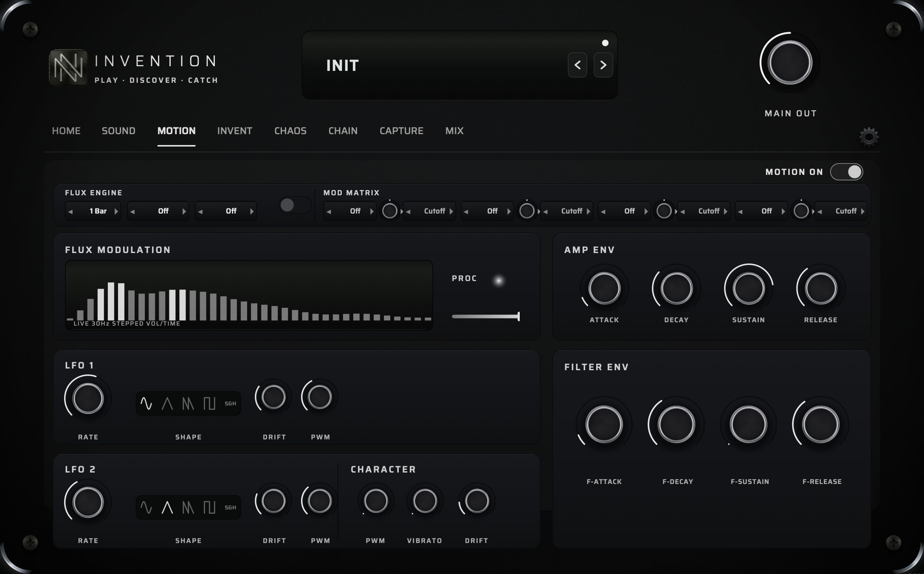Open first Mod Matrix Cutoff destination selector
Image resolution: width=924 pixels, height=574 pixels.
pyautogui.click(x=429, y=211)
